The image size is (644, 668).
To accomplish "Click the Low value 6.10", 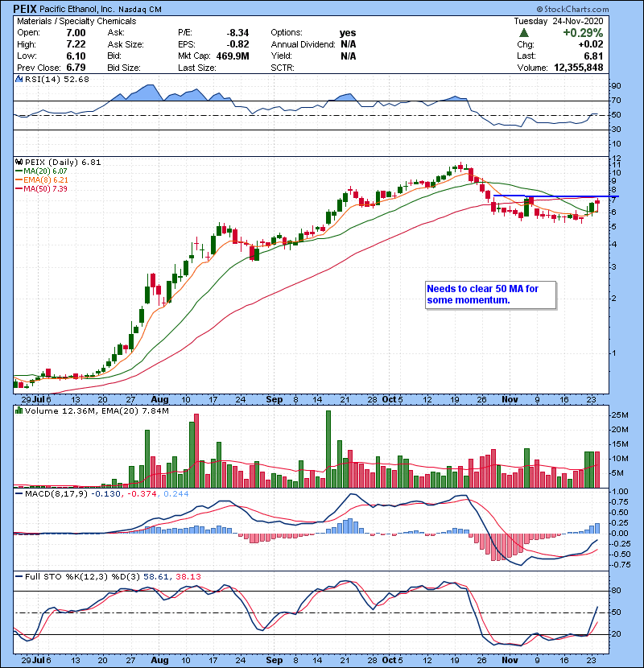I will pos(76,56).
